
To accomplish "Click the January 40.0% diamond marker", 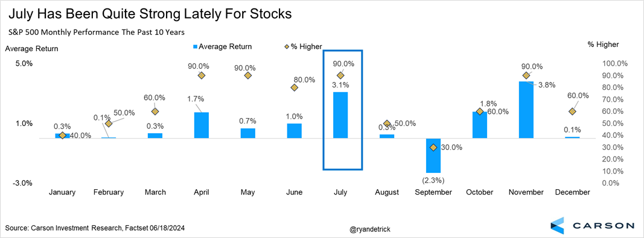I will pos(62,136).
